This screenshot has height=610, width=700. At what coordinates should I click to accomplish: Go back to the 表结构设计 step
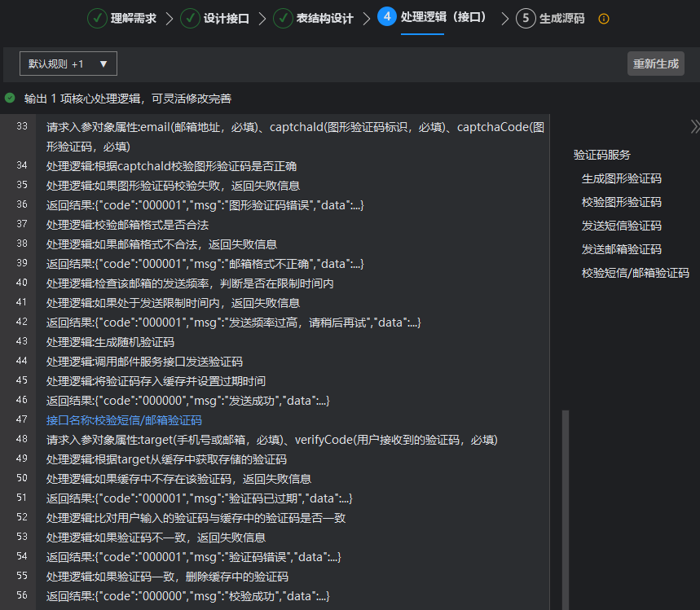[324, 19]
